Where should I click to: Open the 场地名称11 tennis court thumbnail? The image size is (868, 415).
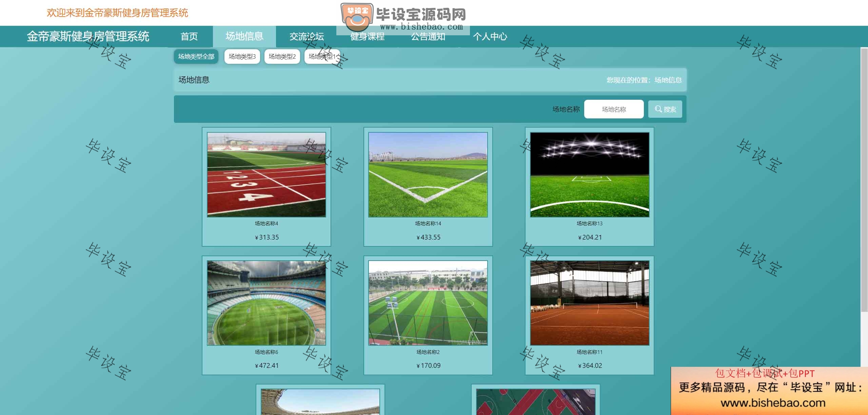click(x=590, y=303)
